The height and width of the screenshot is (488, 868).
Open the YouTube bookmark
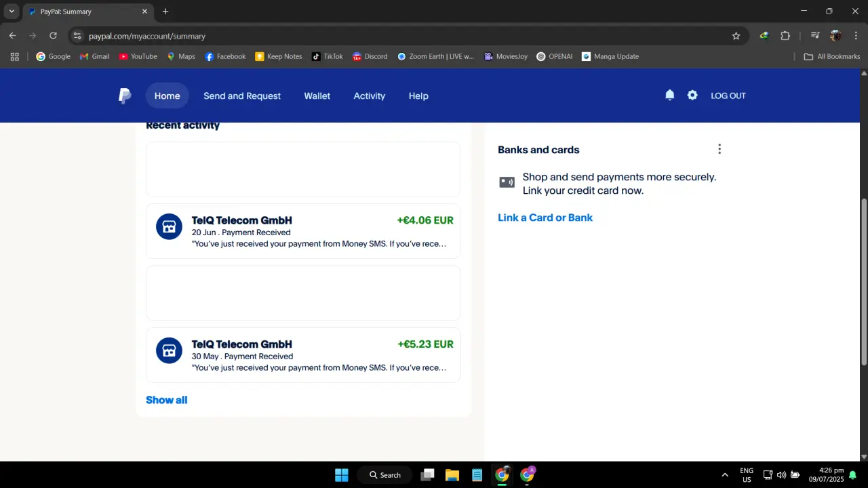(138, 56)
